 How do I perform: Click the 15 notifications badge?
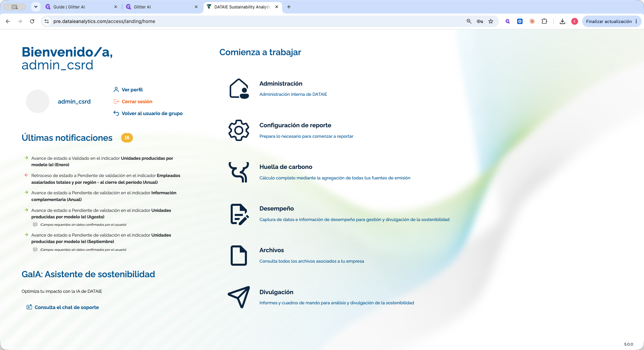(x=127, y=138)
